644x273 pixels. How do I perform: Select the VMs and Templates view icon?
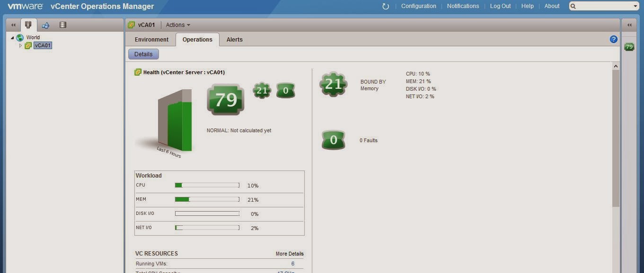46,25
